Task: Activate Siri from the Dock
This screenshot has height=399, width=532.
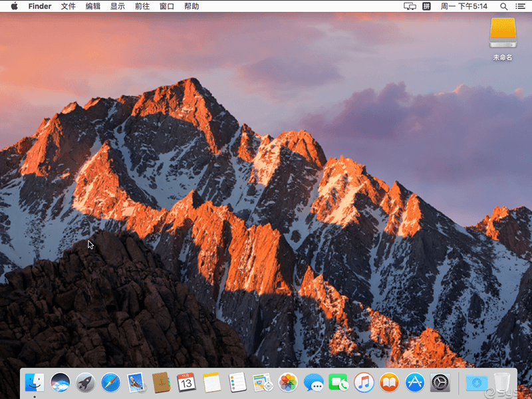Action: click(60, 383)
